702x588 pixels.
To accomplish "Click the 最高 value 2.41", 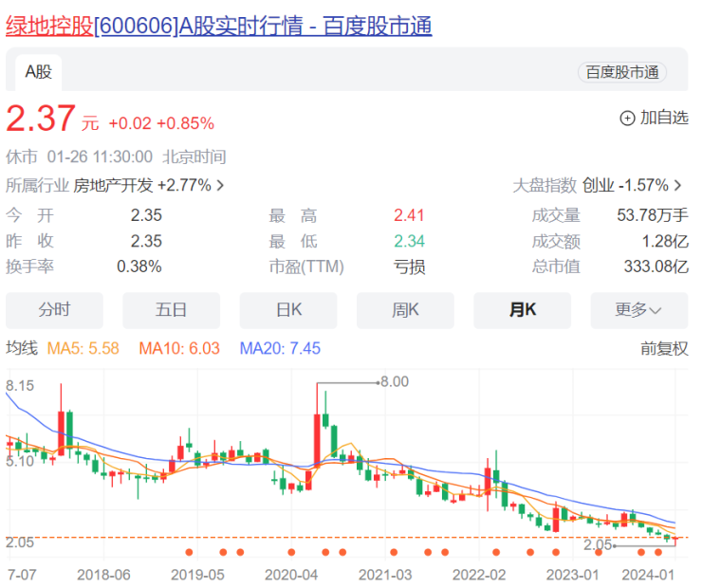I will 409,215.
